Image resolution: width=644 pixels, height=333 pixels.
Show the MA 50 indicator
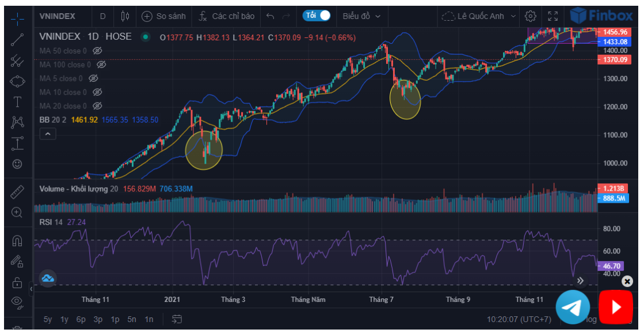coord(97,51)
